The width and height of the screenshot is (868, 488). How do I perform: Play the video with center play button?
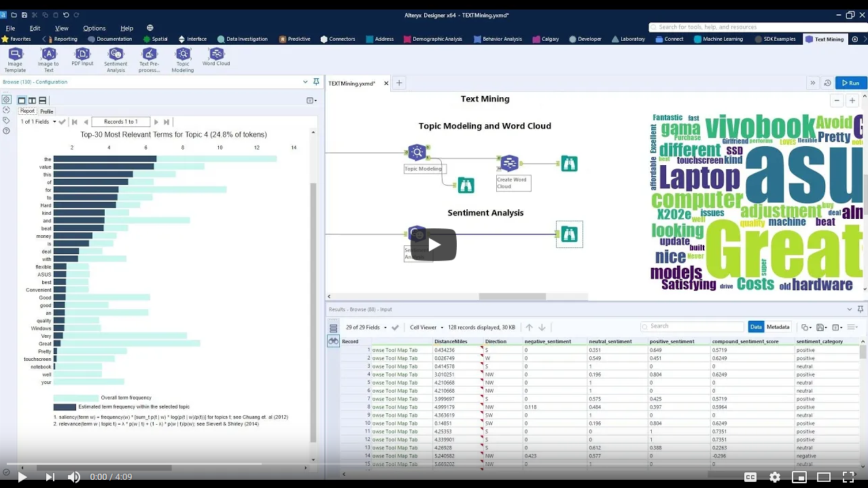pos(434,245)
